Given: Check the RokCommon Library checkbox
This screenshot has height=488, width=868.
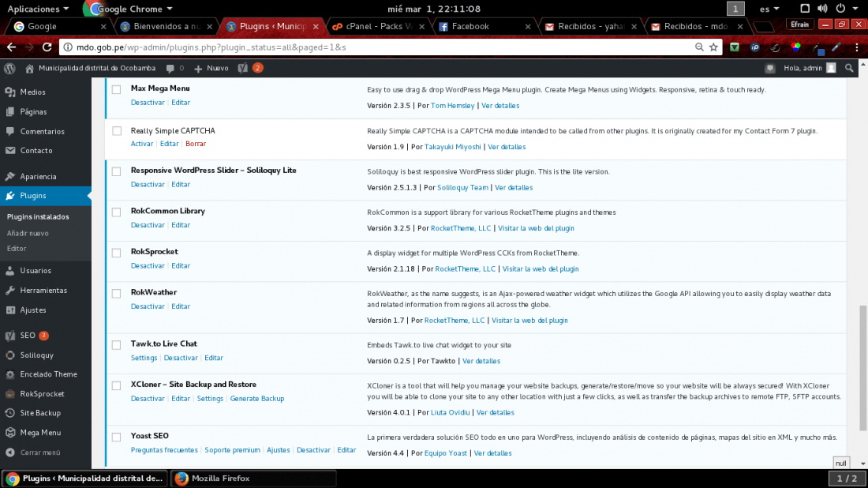Looking at the screenshot, I should pos(116,212).
